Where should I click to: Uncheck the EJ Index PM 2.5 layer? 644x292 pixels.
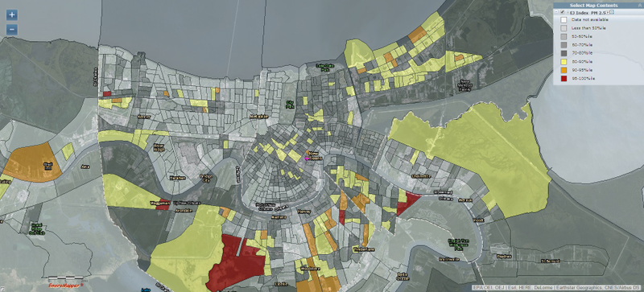click(x=562, y=12)
